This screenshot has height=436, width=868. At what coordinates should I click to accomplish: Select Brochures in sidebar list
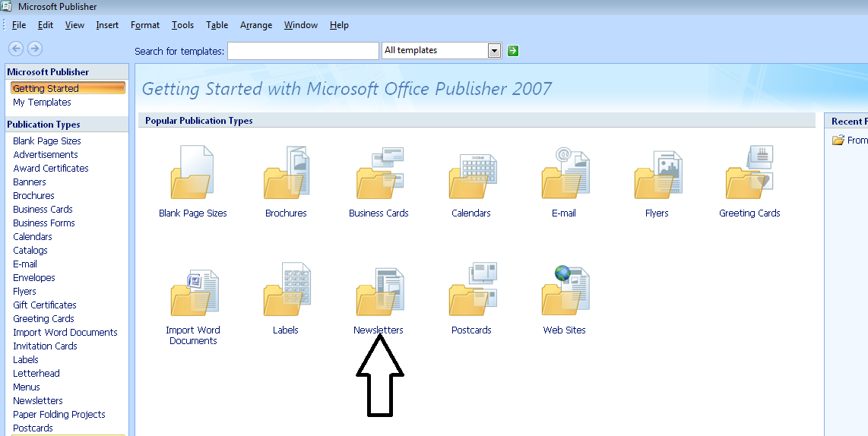tap(33, 196)
